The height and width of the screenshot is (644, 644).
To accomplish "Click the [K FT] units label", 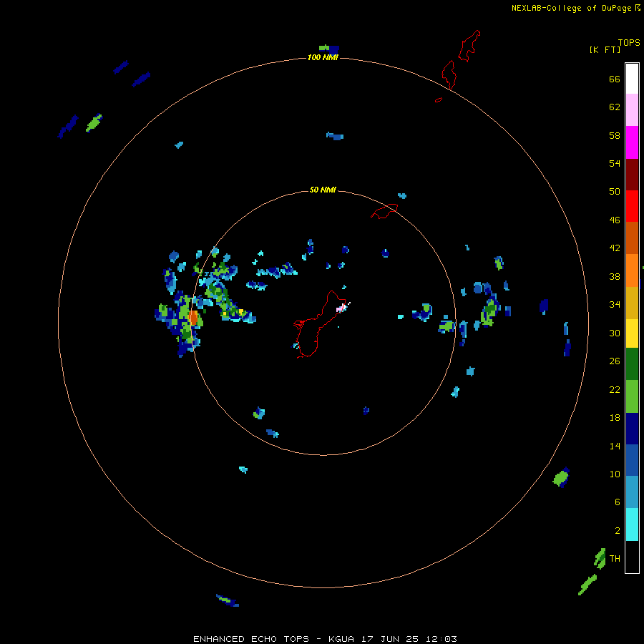I will point(605,49).
